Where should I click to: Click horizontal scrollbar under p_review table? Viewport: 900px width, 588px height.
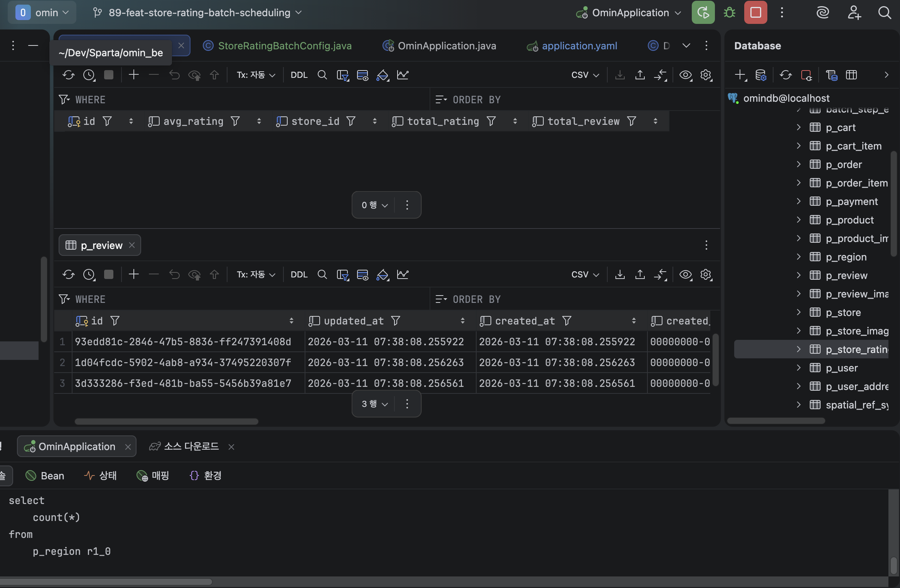pyautogui.click(x=166, y=421)
